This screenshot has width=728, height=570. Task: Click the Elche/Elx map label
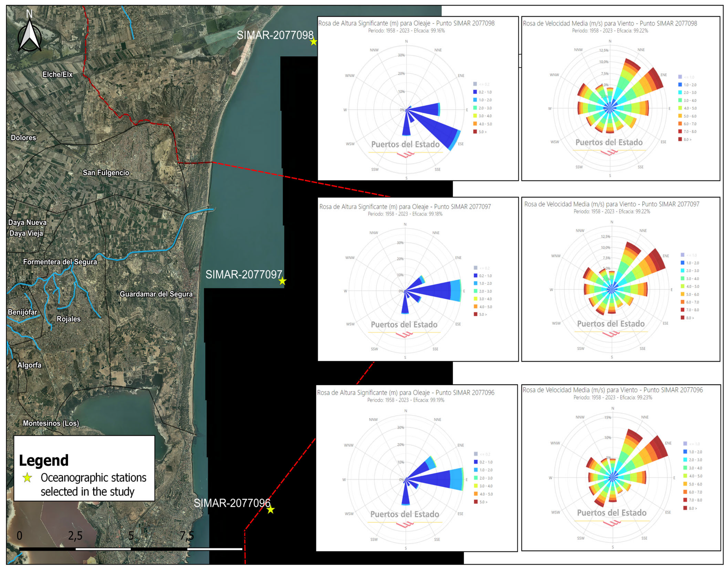(57, 75)
